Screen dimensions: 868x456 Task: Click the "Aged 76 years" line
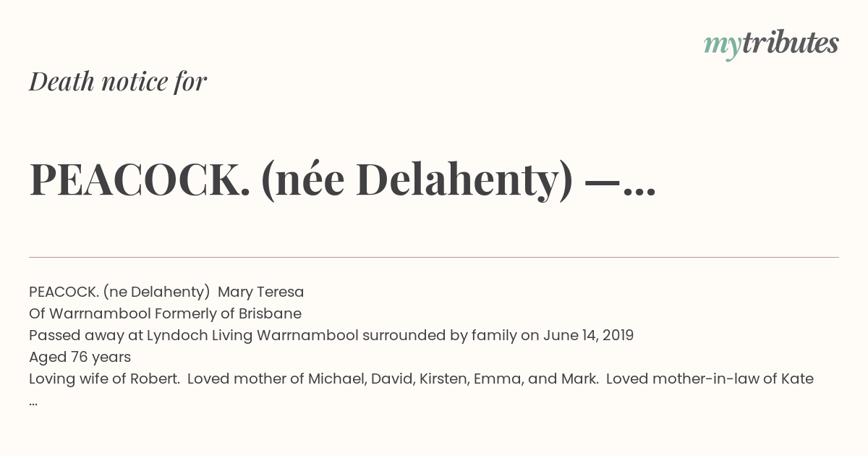pos(80,357)
